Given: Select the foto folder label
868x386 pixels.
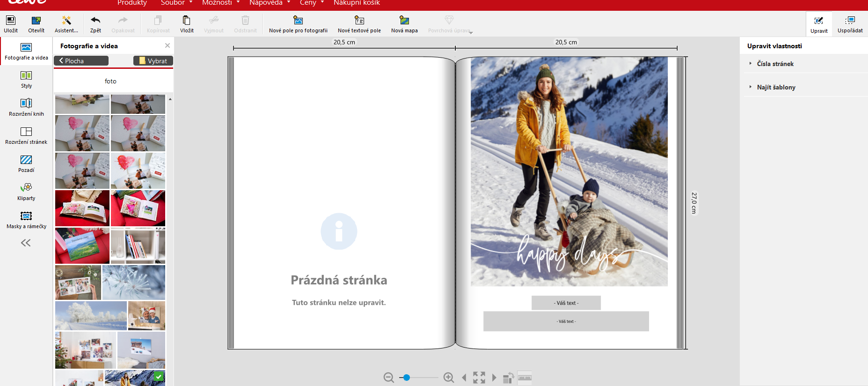Looking at the screenshot, I should tap(110, 81).
